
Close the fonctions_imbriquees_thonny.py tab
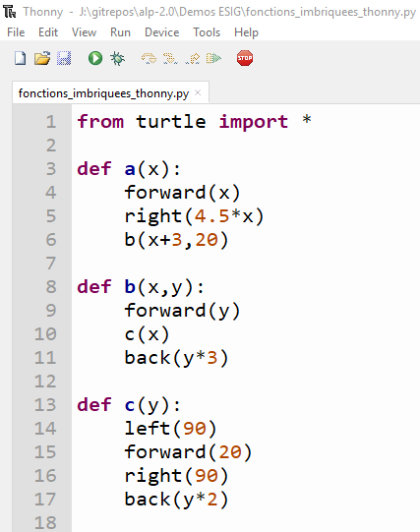[198, 92]
